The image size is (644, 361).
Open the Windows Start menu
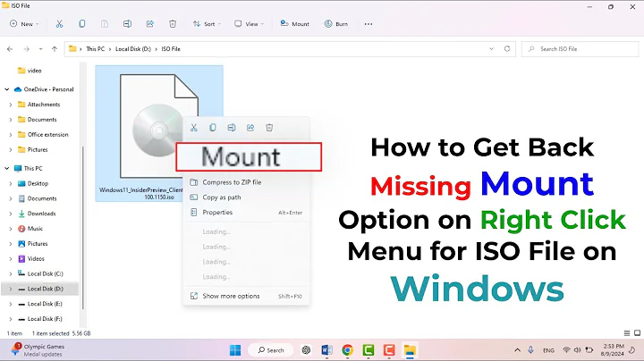click(x=235, y=350)
